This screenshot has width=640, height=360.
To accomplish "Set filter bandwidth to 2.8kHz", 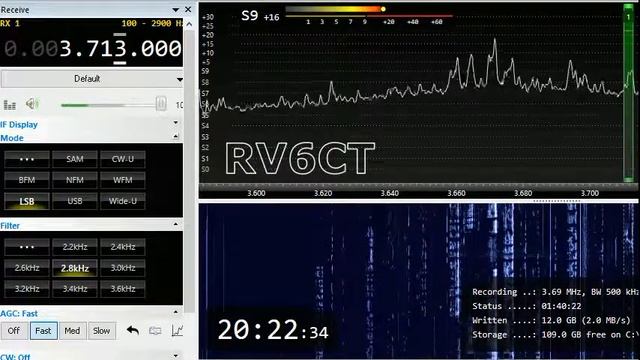I will [x=75, y=268].
